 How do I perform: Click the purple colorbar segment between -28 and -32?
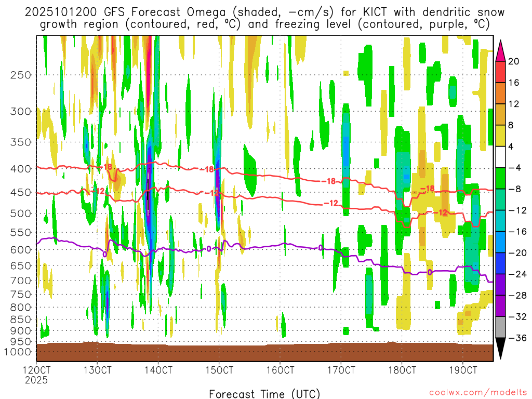point(500,306)
